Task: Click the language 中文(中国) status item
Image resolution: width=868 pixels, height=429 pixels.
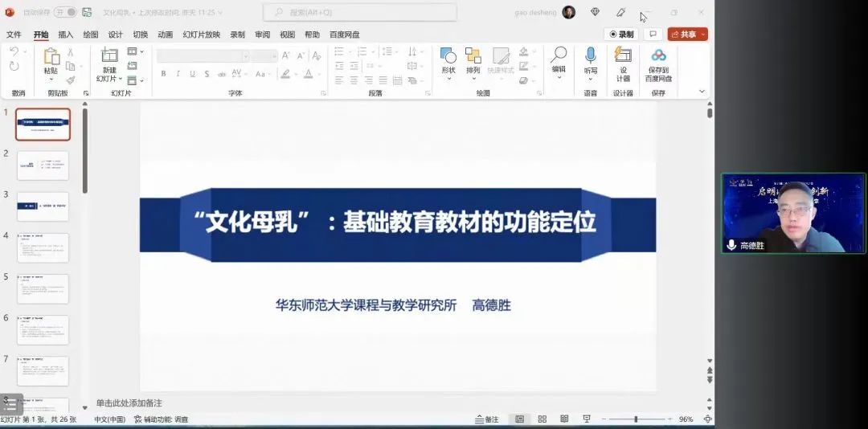Action: 109,419
